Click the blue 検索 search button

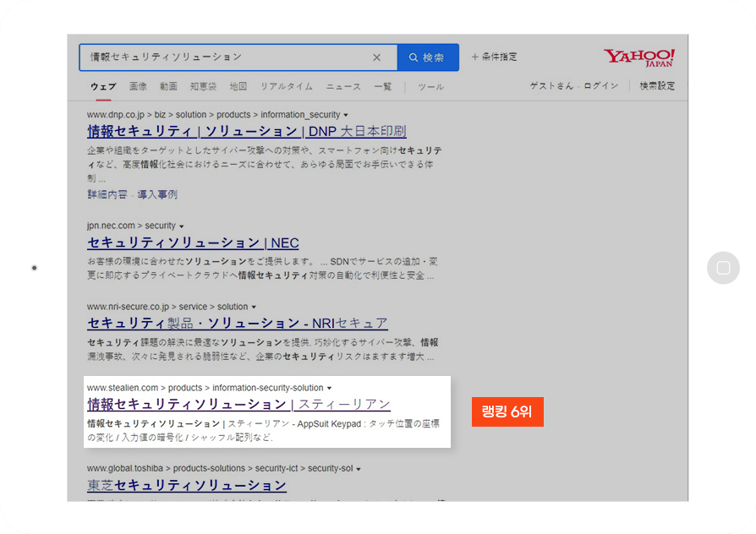pyautogui.click(x=428, y=57)
